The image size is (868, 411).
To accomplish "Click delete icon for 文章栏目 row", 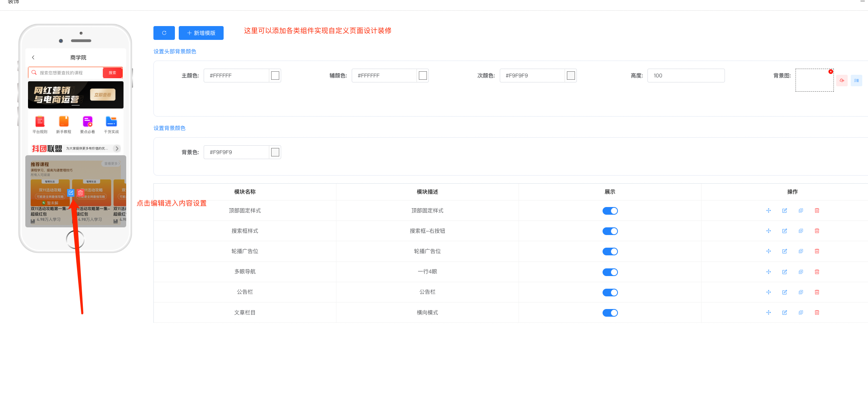I will tap(817, 312).
